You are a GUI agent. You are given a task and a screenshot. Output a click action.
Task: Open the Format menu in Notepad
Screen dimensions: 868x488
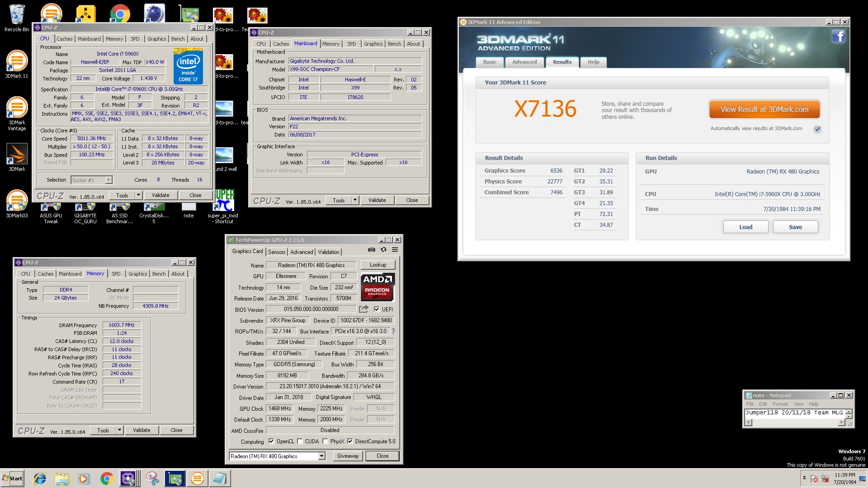coord(780,404)
